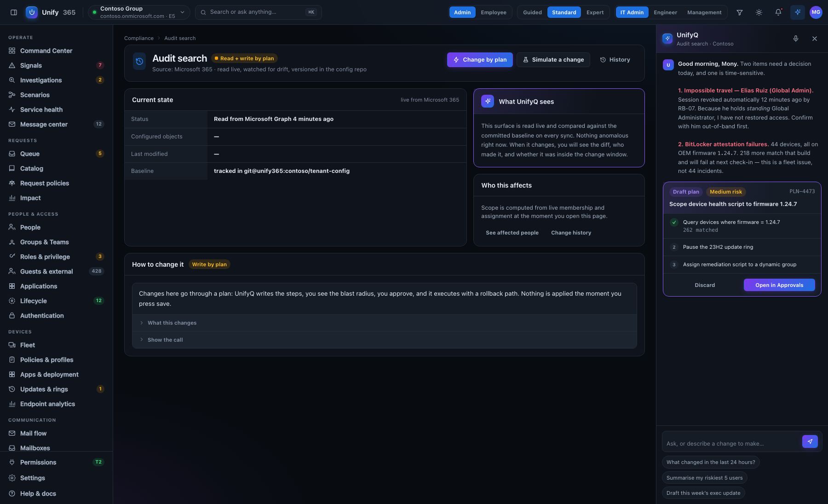Click the Search or ask anything field
Image resolution: width=828 pixels, height=504 pixels.
(x=258, y=12)
